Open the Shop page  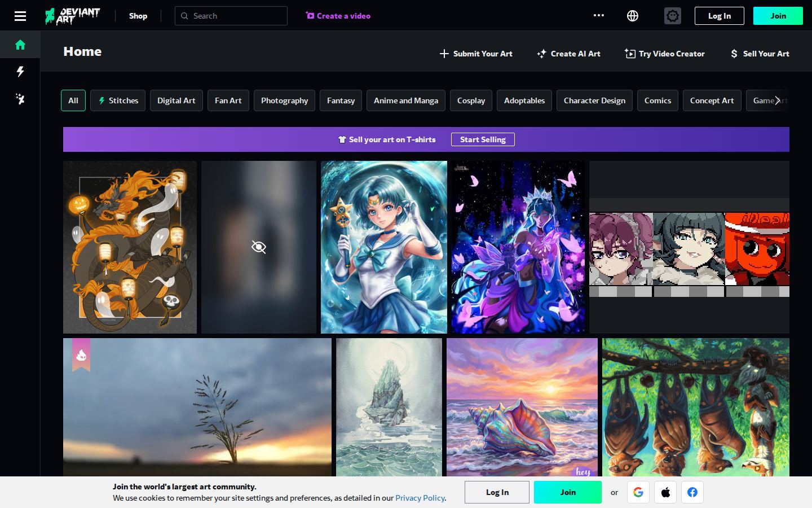[x=138, y=16]
